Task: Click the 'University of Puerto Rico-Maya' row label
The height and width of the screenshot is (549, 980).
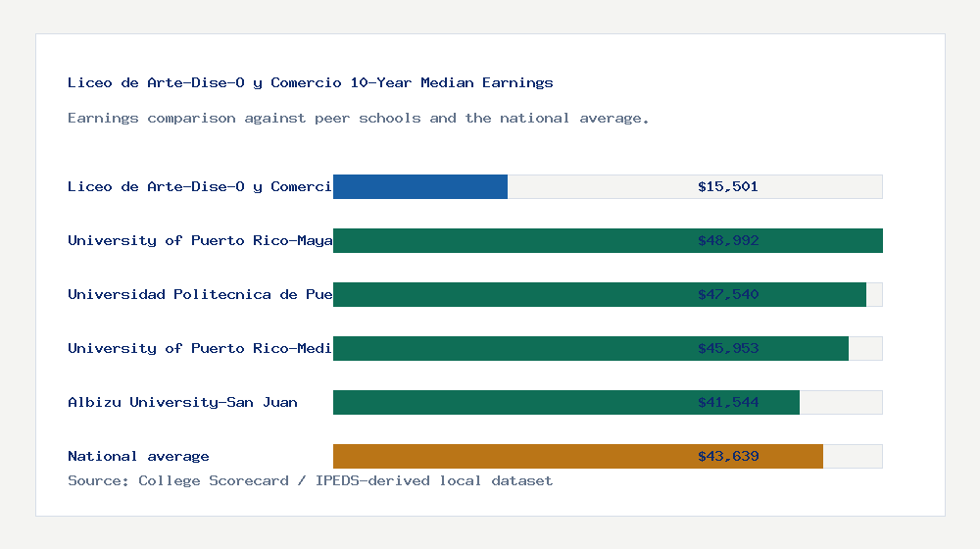Action: [200, 241]
